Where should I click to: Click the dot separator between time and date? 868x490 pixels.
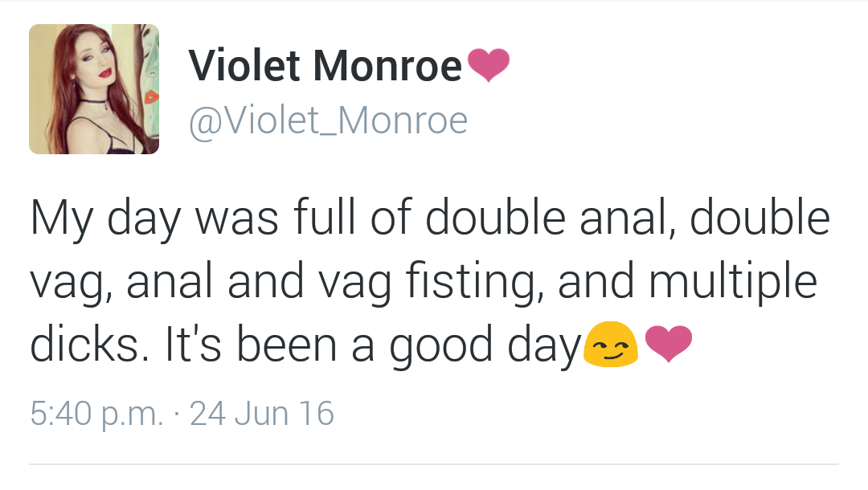[x=177, y=414]
